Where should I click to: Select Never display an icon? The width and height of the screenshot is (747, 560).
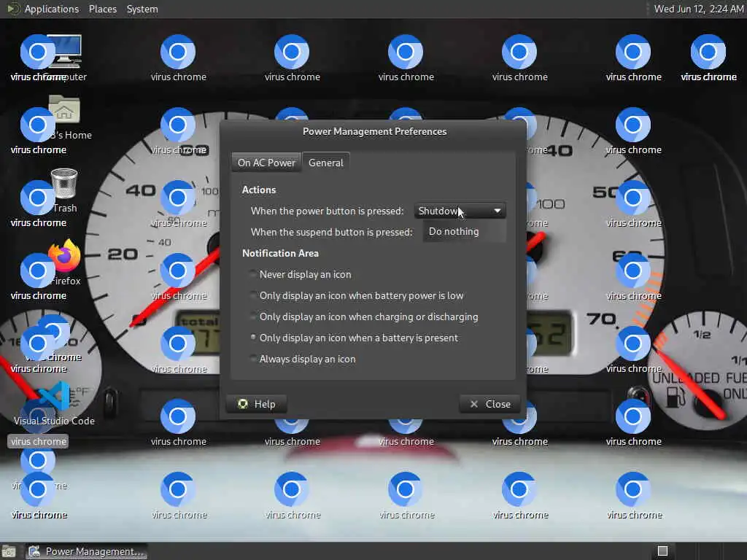point(301,274)
